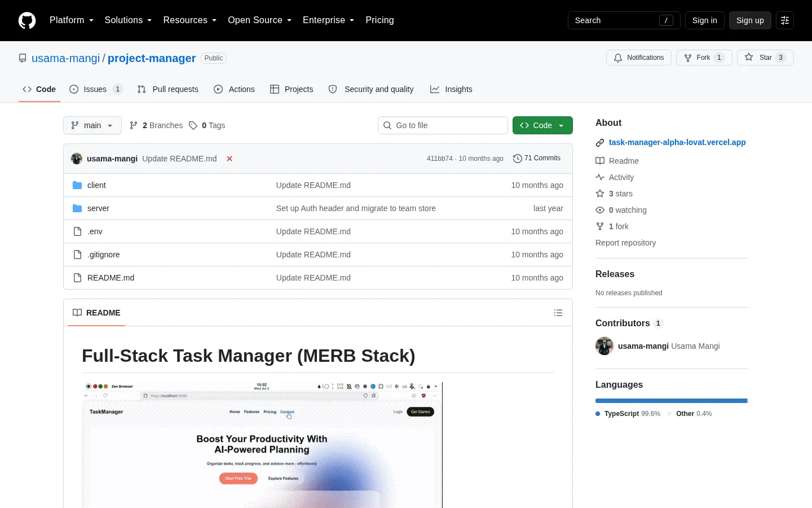
Task: Switch to the Pull requests tab
Action: click(167, 89)
